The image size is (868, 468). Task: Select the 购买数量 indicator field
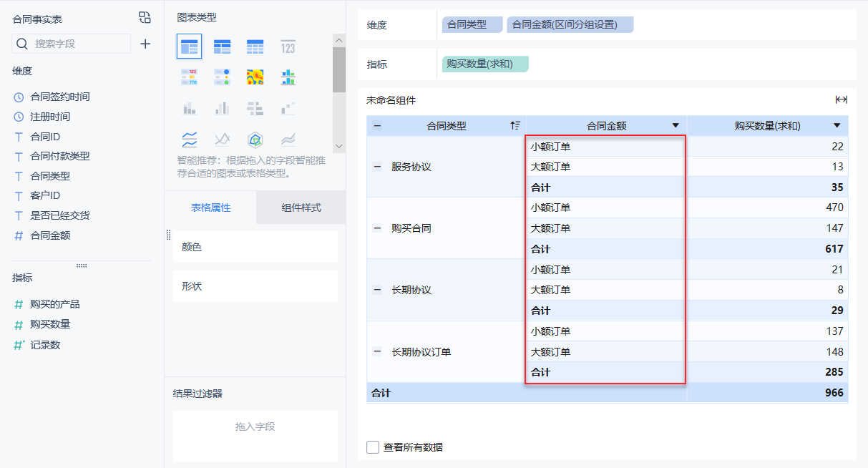(50, 324)
